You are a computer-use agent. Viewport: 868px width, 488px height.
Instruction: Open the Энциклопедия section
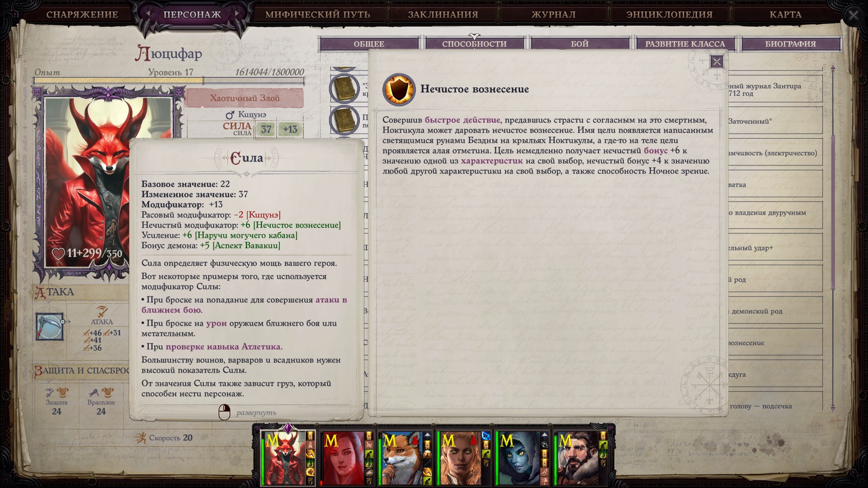(669, 14)
